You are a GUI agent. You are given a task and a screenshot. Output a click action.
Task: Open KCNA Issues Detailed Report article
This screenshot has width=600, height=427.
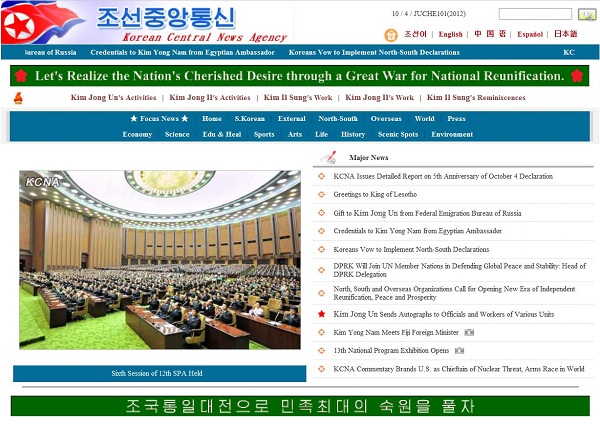coord(443,176)
